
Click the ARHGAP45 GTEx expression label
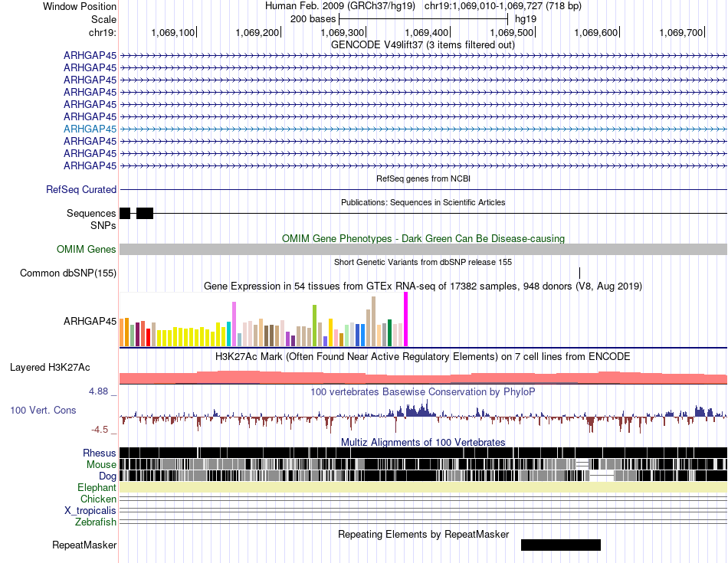(90, 321)
